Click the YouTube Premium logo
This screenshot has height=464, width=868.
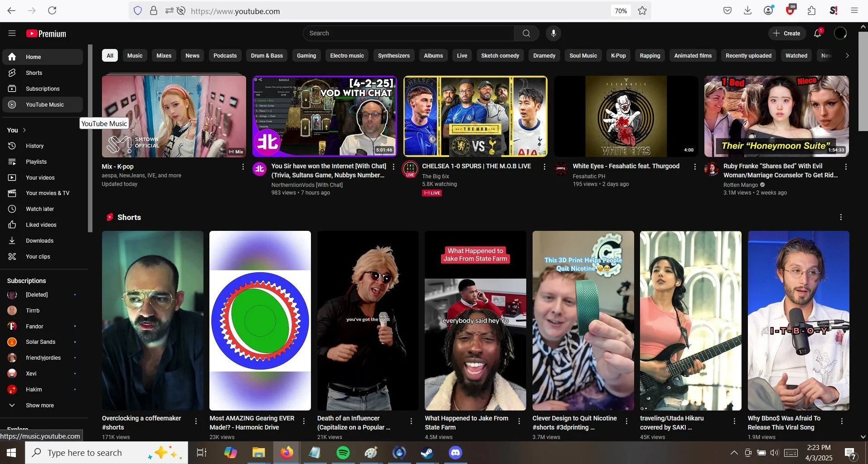click(x=46, y=34)
